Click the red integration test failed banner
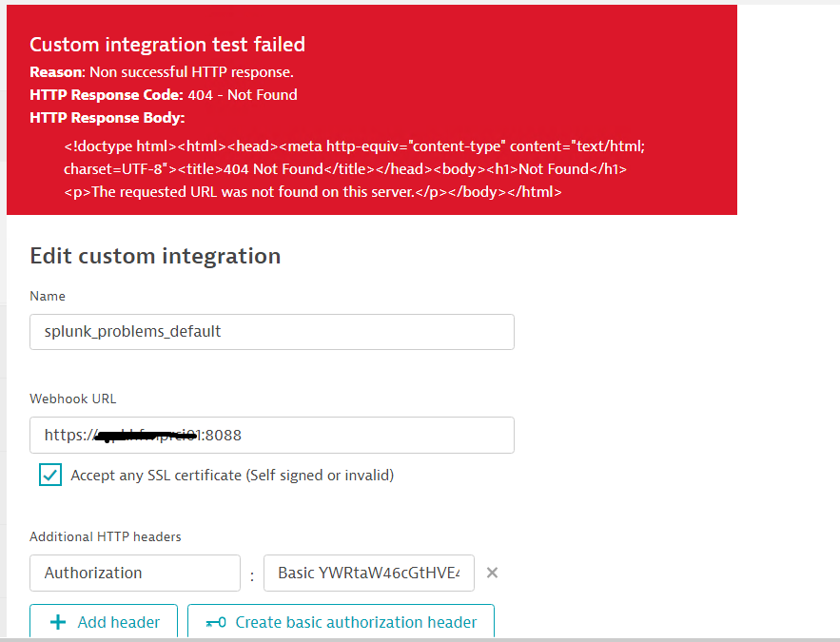 [371, 109]
